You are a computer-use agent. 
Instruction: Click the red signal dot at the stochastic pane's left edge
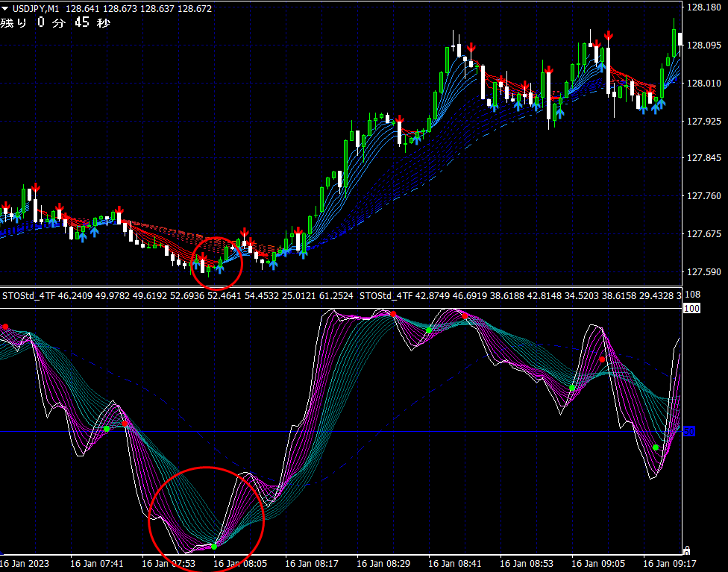coord(5,327)
